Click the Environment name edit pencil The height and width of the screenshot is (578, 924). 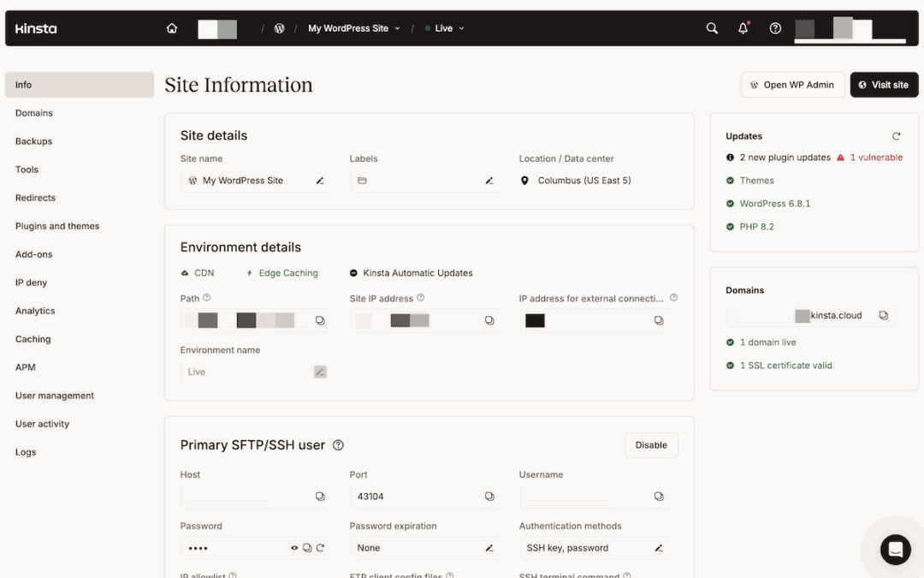320,372
